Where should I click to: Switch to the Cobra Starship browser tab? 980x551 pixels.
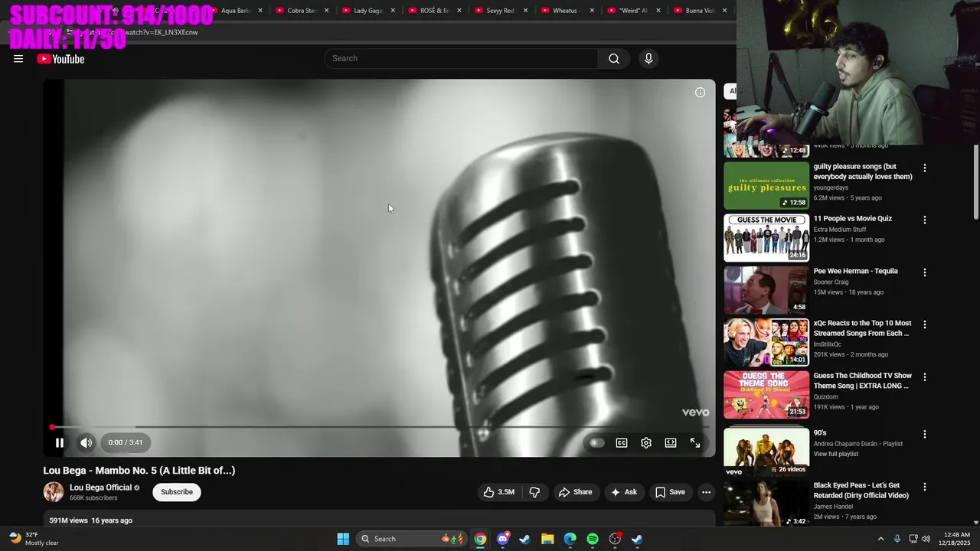coord(302,11)
